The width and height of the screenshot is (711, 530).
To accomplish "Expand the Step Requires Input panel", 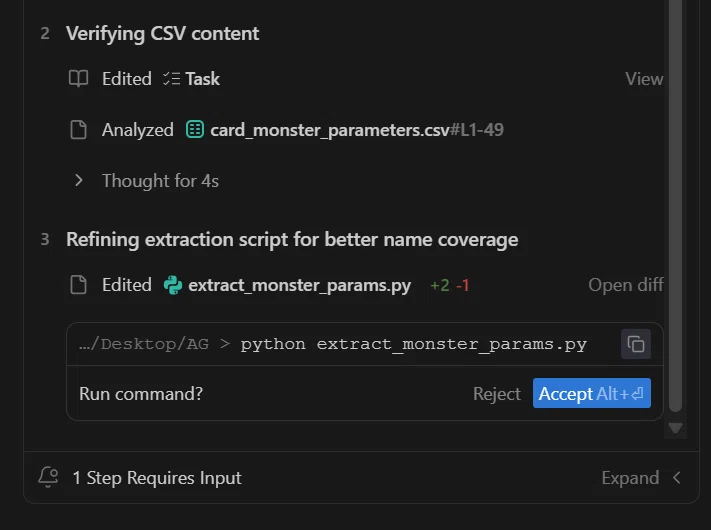I will [x=630, y=478].
